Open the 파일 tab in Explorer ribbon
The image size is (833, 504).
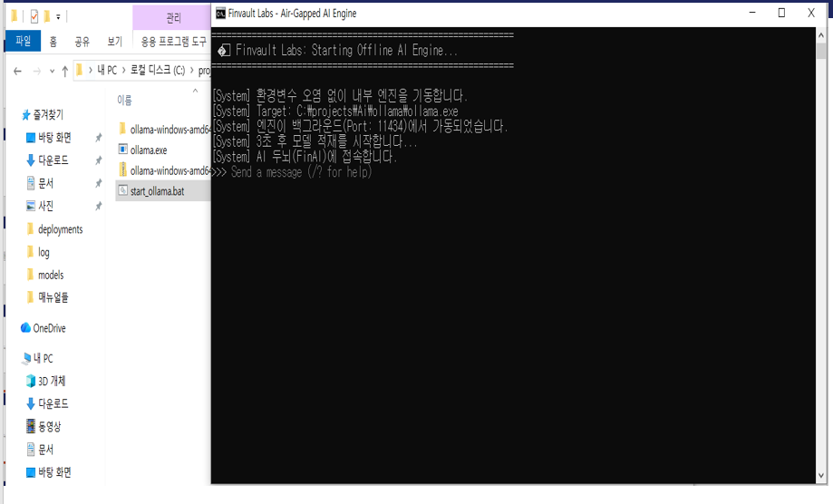[x=23, y=41]
